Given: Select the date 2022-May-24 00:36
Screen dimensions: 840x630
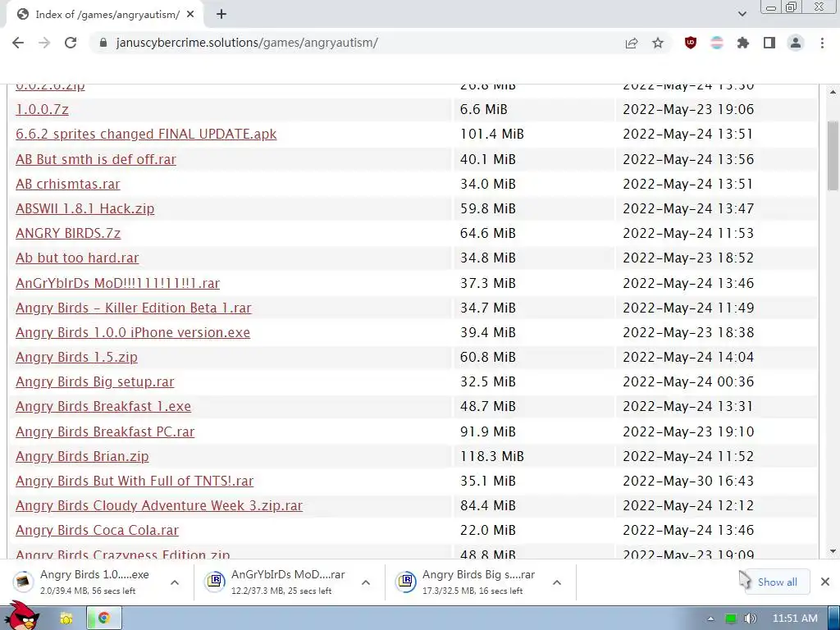Looking at the screenshot, I should tap(688, 381).
